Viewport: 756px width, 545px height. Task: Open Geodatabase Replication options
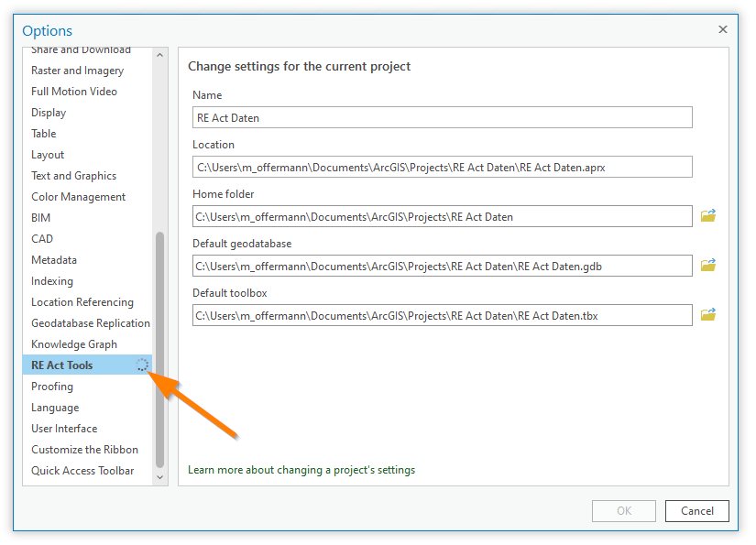coord(90,323)
